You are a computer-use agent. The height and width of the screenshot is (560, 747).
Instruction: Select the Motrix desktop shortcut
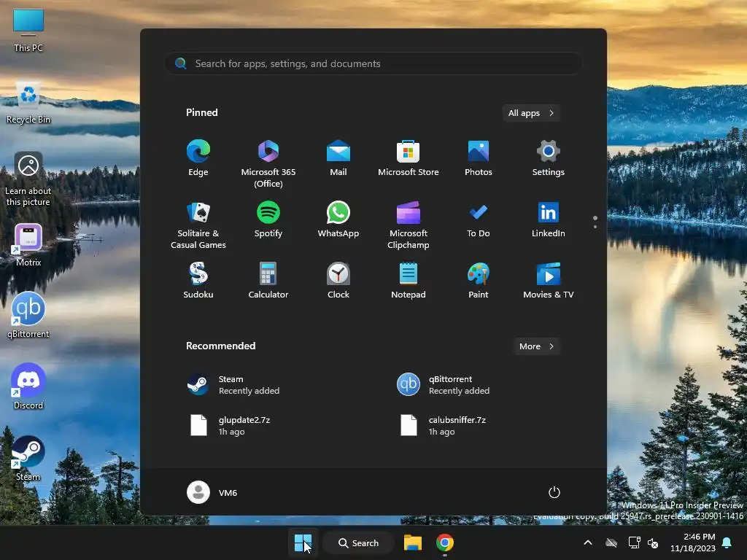(28, 245)
